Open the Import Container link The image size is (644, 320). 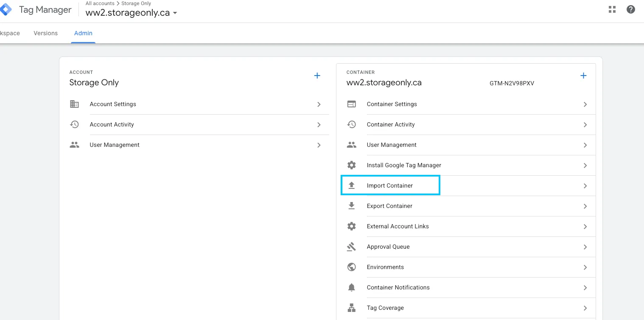pos(390,185)
